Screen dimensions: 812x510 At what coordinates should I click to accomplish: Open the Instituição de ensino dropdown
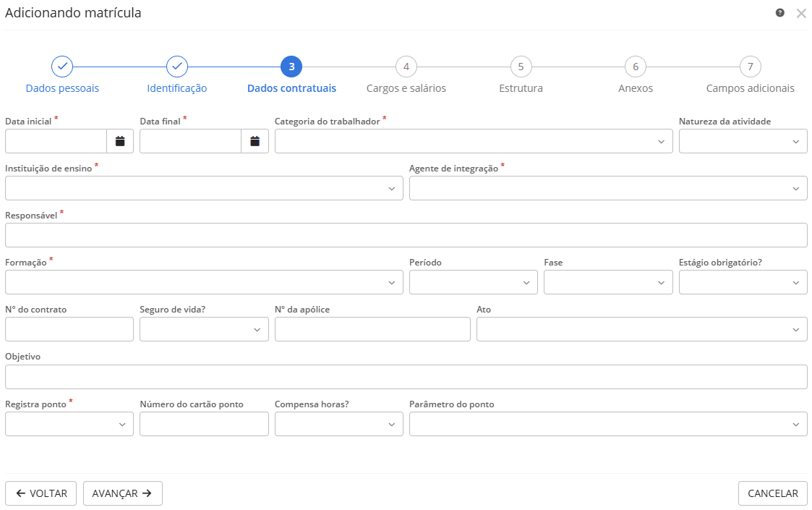(x=204, y=188)
